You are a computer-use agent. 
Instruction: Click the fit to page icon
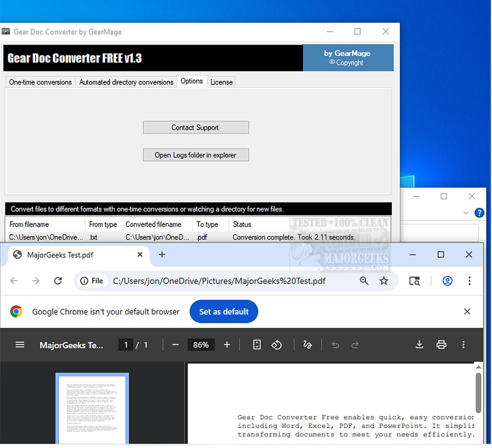click(x=257, y=345)
